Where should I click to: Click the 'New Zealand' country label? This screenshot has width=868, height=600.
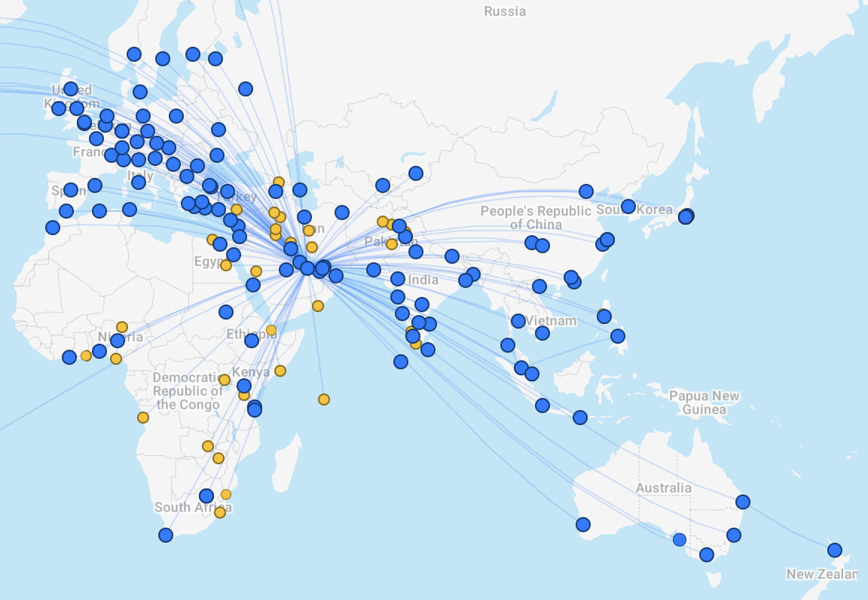click(822, 574)
